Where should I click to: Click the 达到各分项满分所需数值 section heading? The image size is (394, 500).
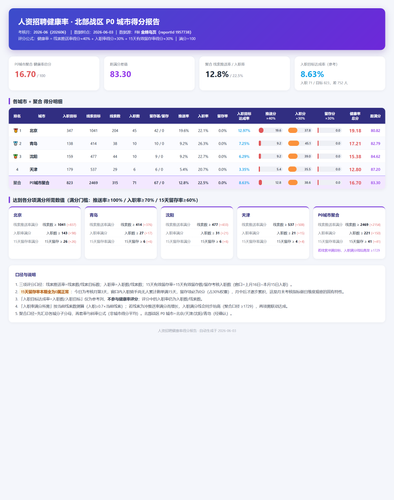click(105, 200)
